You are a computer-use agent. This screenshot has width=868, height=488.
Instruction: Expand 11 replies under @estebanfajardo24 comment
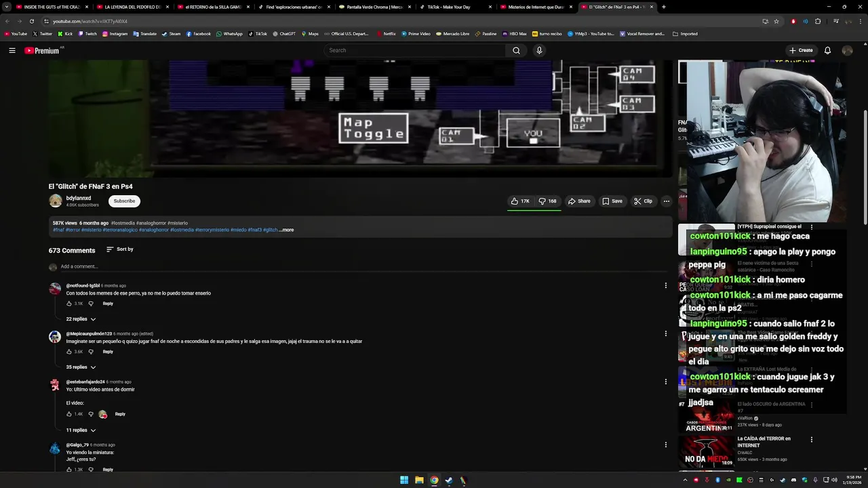coord(81,430)
